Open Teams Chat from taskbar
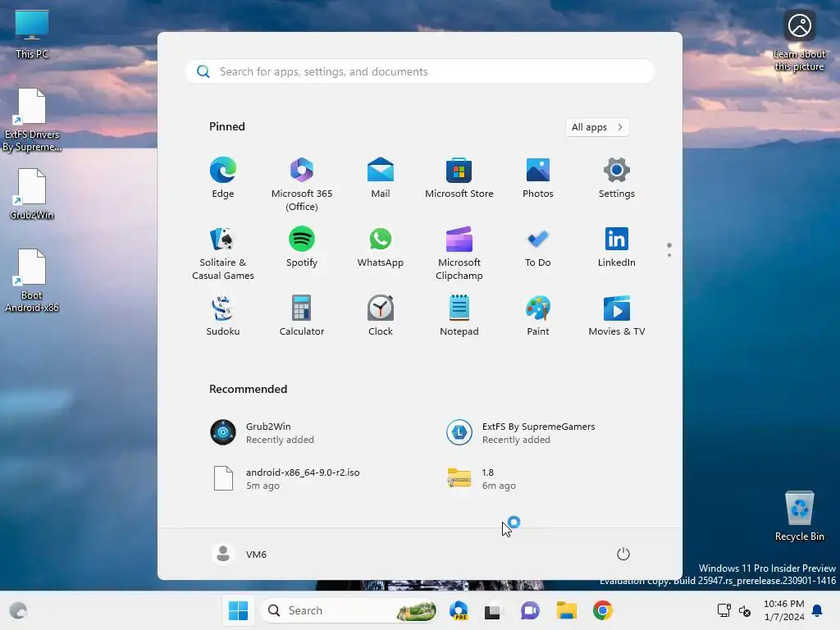Viewport: 840px width, 630px height. [531, 610]
